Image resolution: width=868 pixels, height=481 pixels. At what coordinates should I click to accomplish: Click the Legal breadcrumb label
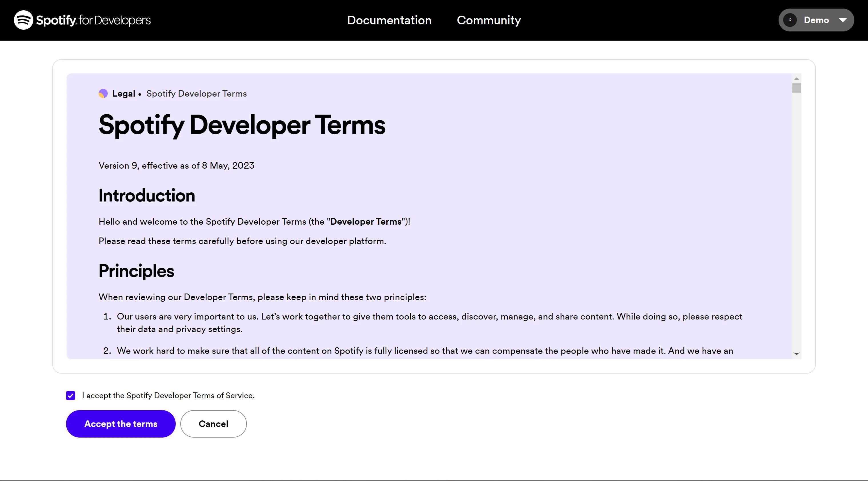point(124,94)
